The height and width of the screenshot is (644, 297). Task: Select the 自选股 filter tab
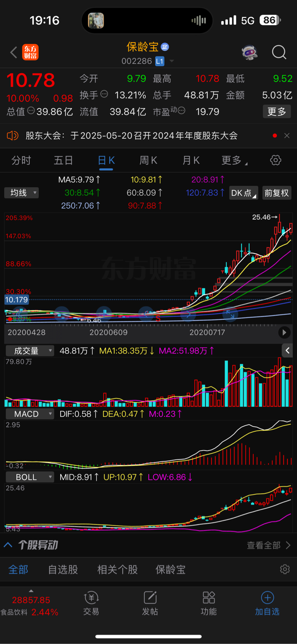[63, 570]
